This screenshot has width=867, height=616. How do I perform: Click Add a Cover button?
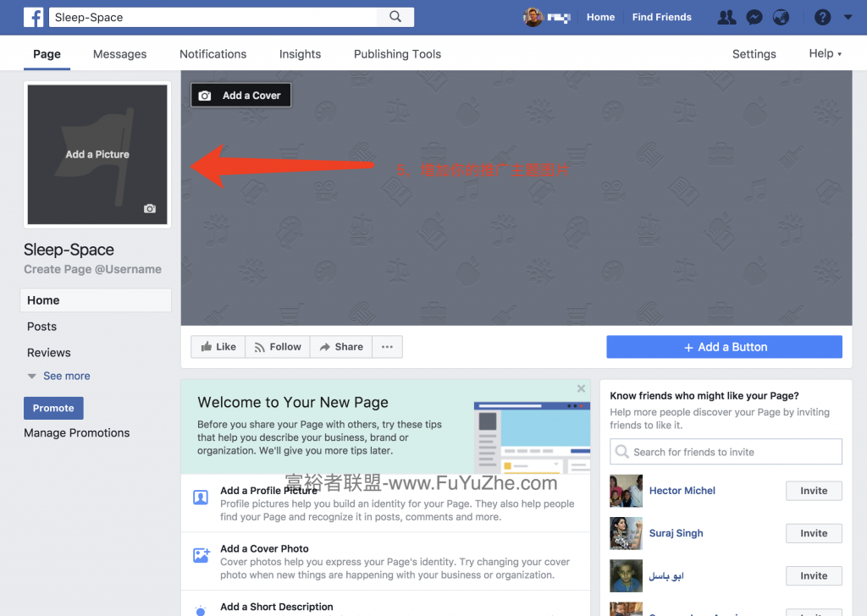(240, 95)
